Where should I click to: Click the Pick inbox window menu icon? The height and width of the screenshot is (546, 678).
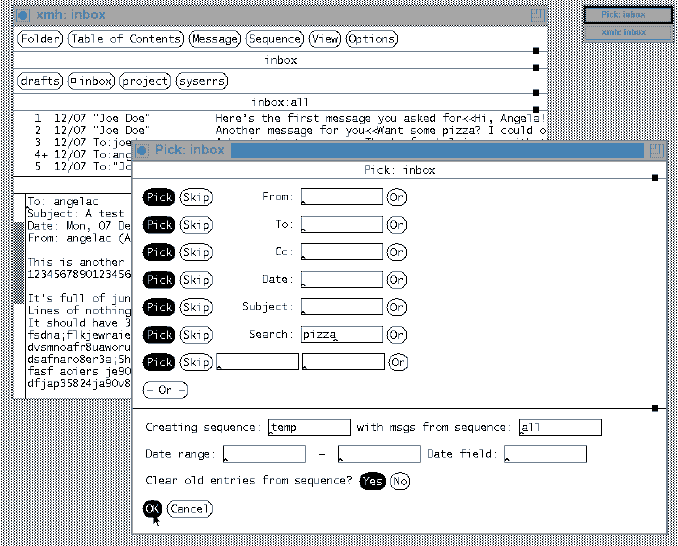point(142,150)
